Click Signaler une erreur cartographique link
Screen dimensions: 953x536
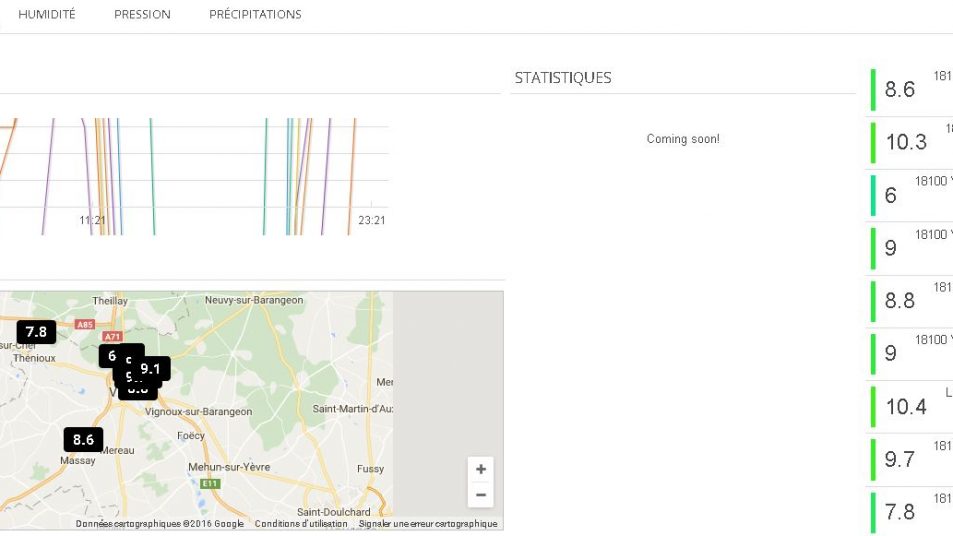coord(428,524)
